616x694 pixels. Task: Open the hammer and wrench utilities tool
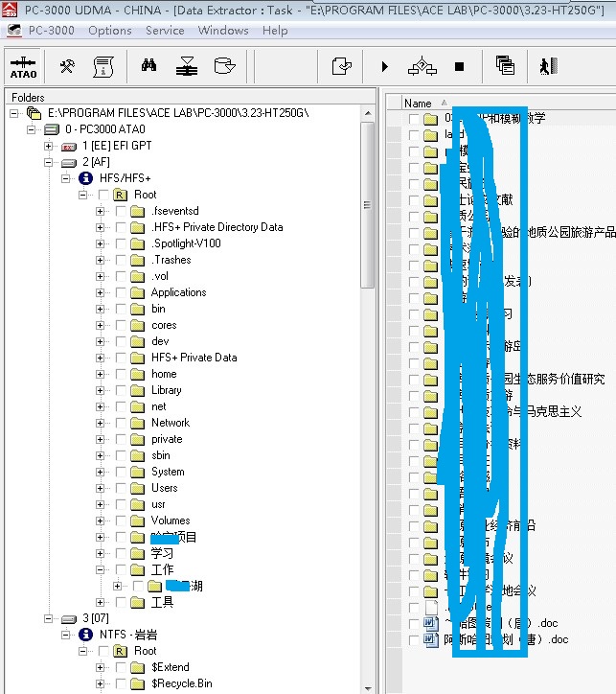coord(67,67)
